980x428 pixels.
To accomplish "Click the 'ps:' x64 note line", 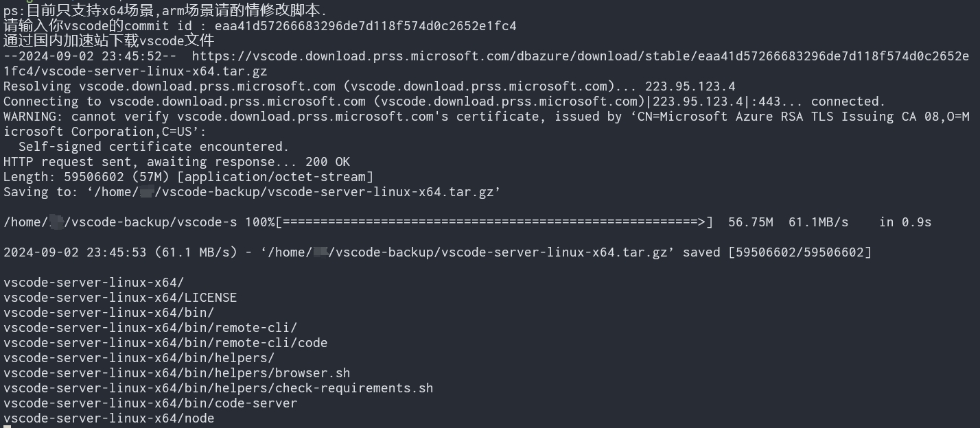I will [x=165, y=10].
